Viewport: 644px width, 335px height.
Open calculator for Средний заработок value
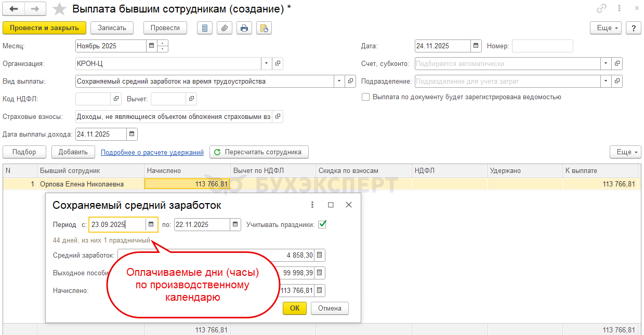pyautogui.click(x=320, y=255)
